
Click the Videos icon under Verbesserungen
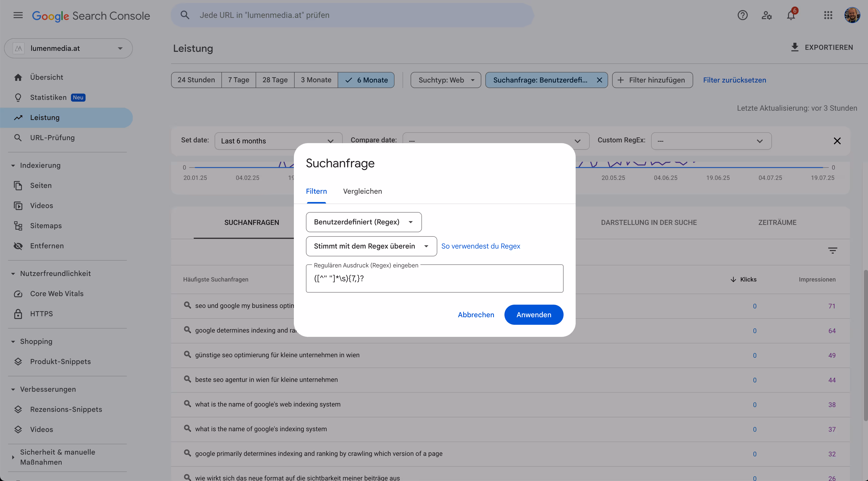[18, 430]
